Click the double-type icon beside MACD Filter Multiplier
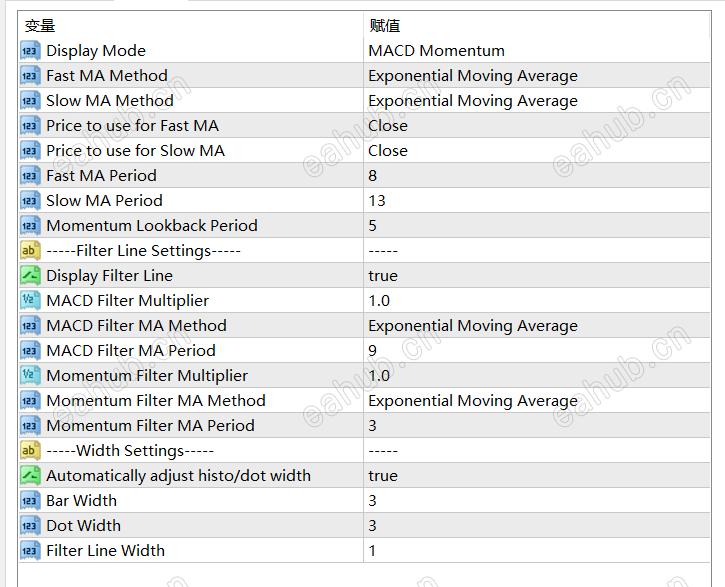The height and width of the screenshot is (587, 725). (x=29, y=301)
